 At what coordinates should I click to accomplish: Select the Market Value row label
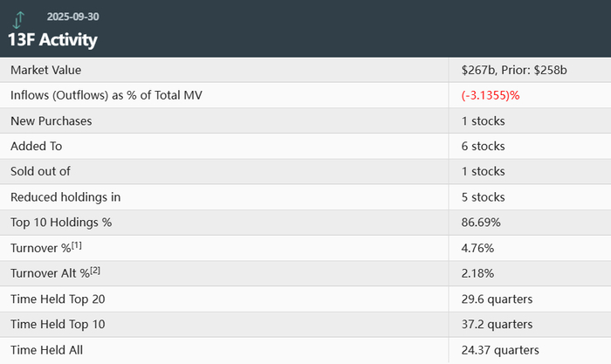point(45,70)
